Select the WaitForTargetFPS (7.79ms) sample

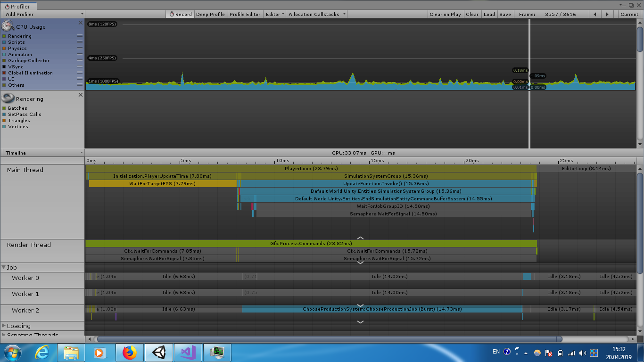tap(163, 183)
